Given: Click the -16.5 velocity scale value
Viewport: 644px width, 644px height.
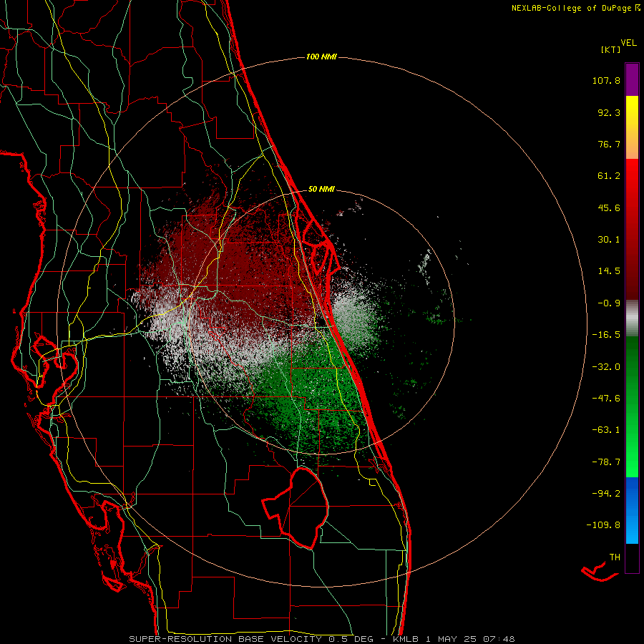Looking at the screenshot, I should coord(606,335).
